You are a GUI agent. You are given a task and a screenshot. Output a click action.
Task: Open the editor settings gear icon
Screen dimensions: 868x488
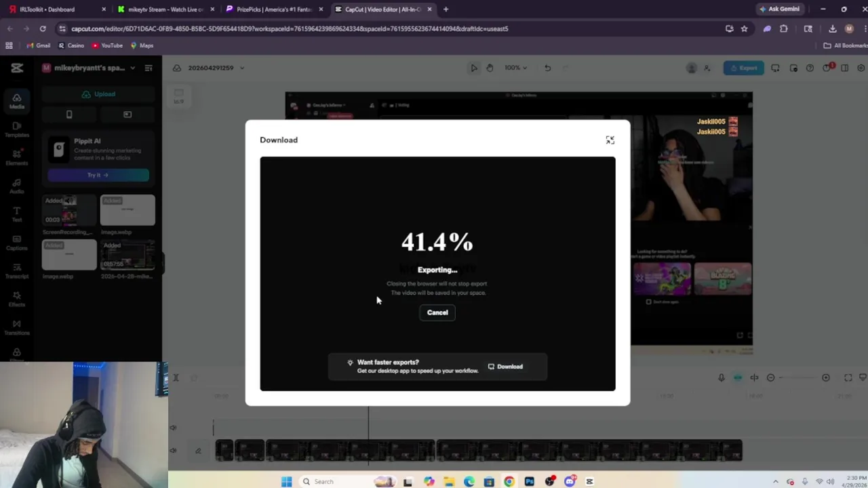tap(861, 68)
